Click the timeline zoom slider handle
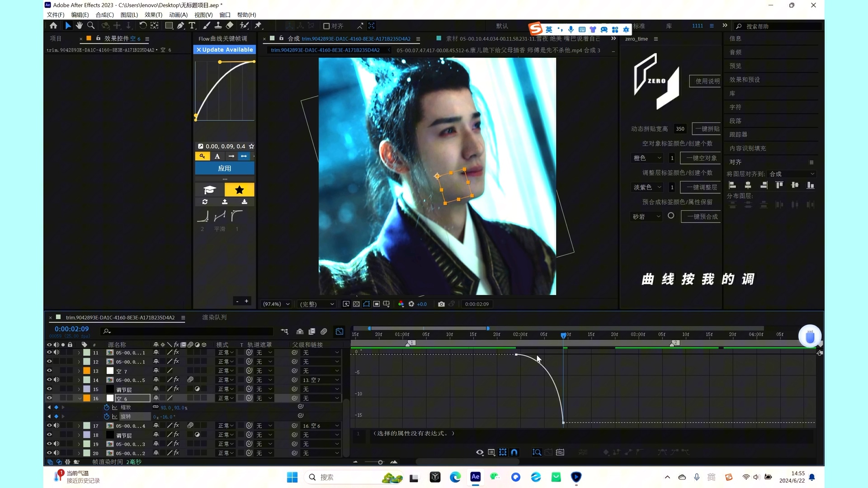Image resolution: width=868 pixels, height=488 pixels. tap(380, 462)
